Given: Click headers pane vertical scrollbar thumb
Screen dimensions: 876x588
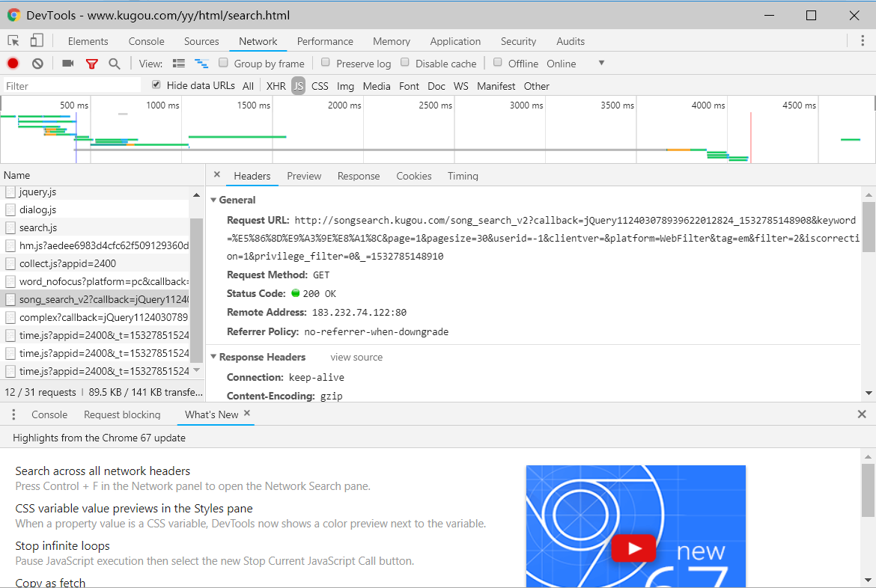Looking at the screenshot, I should pos(869,227).
